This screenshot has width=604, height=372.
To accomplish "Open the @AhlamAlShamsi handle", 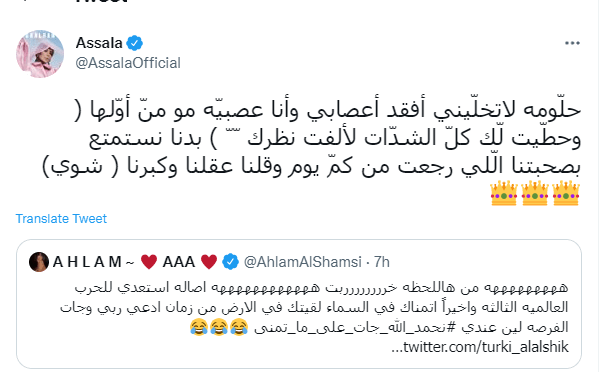I will [303, 262].
